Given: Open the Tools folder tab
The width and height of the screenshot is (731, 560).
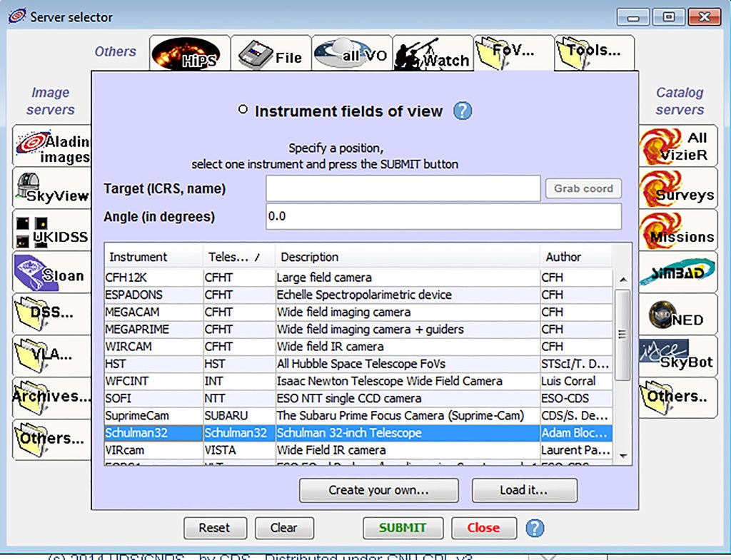Looking at the screenshot, I should coord(595,54).
